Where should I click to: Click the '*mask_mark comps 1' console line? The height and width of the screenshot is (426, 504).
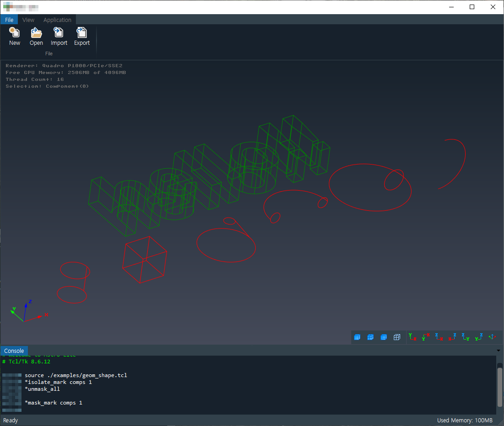coord(54,403)
